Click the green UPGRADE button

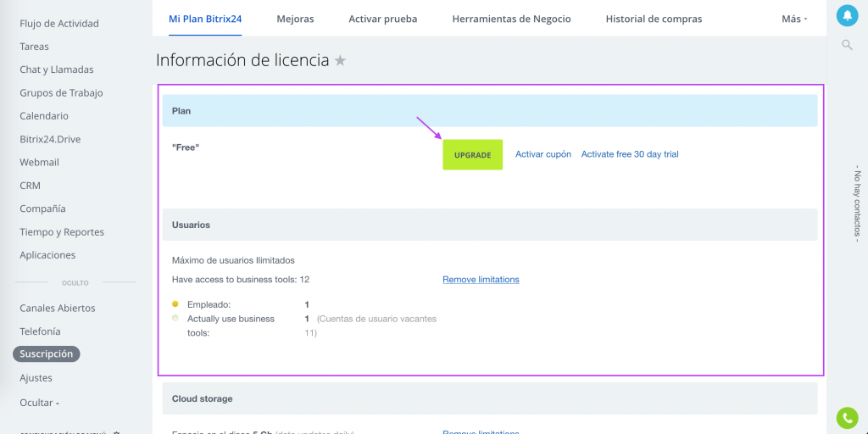473,155
